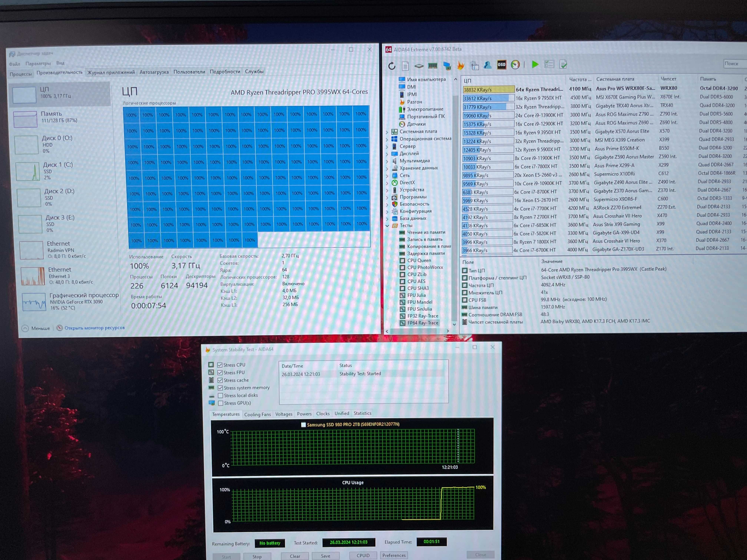Open the Cooling Fans tab

257,414
